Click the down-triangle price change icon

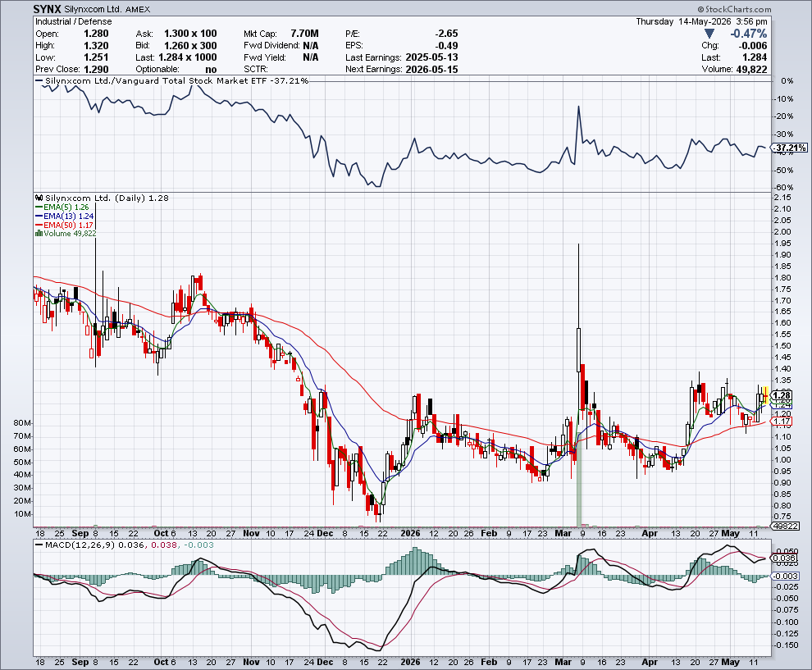(709, 34)
